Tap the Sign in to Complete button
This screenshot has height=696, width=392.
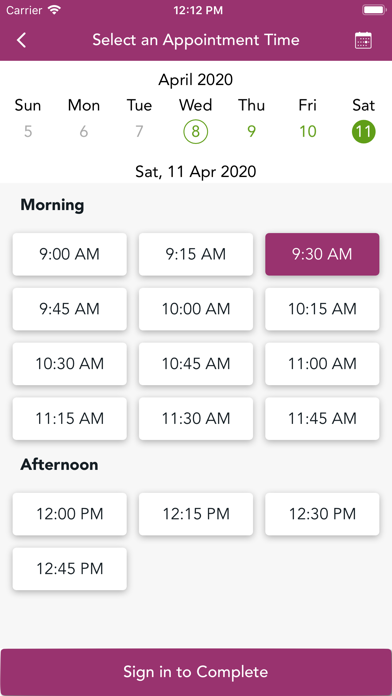tap(196, 672)
